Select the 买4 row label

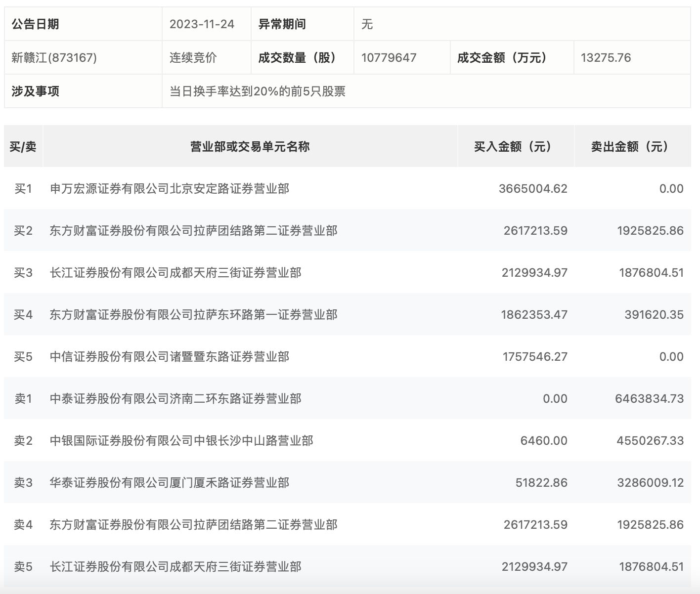[x=23, y=314]
